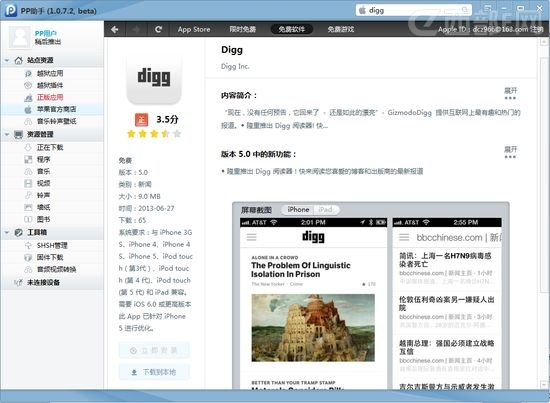Click 未连接设备 device entry
The height and width of the screenshot is (403, 550).
43,282
